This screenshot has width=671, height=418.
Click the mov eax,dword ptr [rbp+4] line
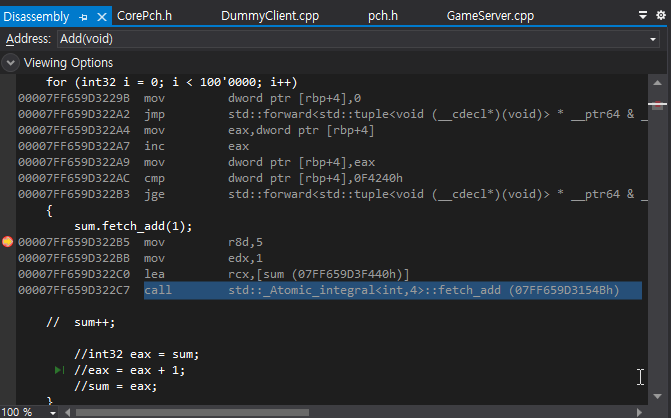click(196, 130)
